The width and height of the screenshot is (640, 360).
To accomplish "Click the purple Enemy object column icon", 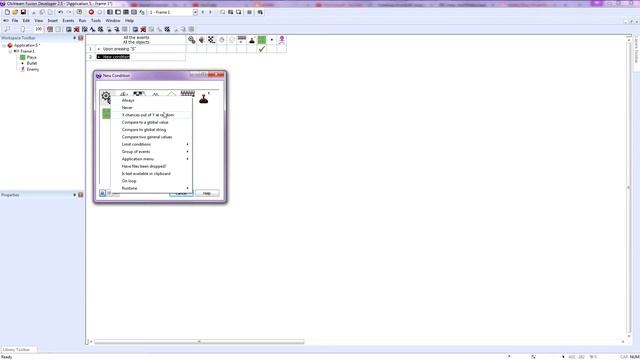I will (282, 40).
